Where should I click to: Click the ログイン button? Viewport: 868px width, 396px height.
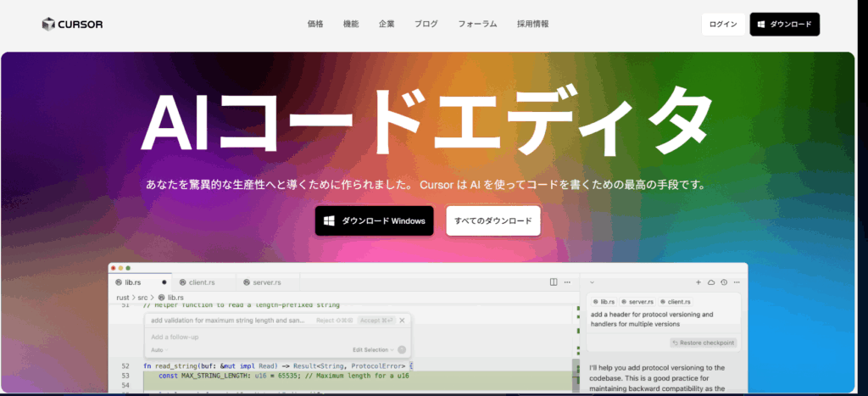click(x=723, y=24)
